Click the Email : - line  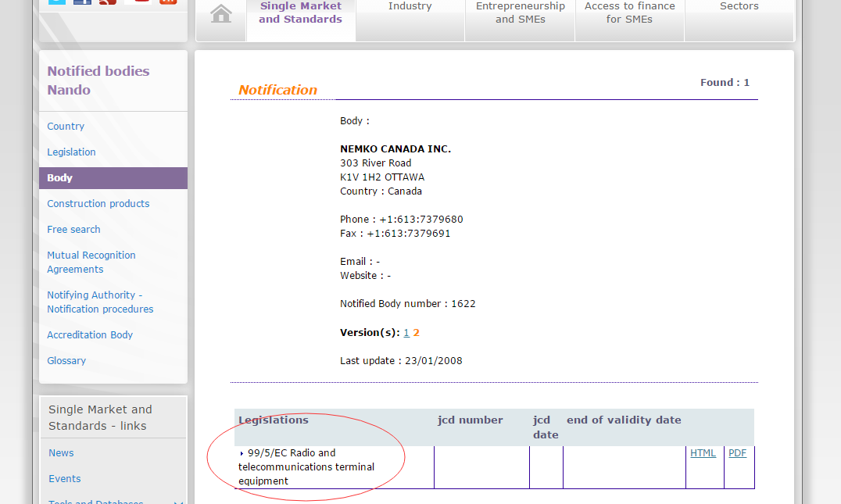tap(360, 262)
